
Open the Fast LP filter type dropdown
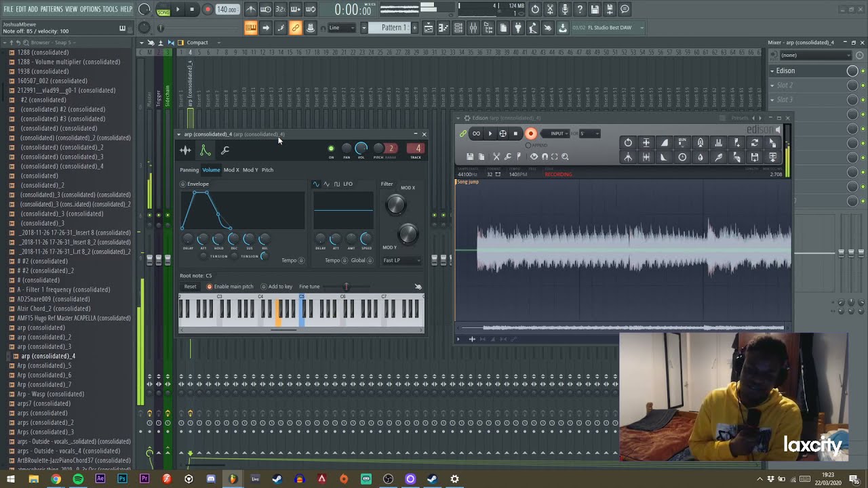pyautogui.click(x=401, y=260)
